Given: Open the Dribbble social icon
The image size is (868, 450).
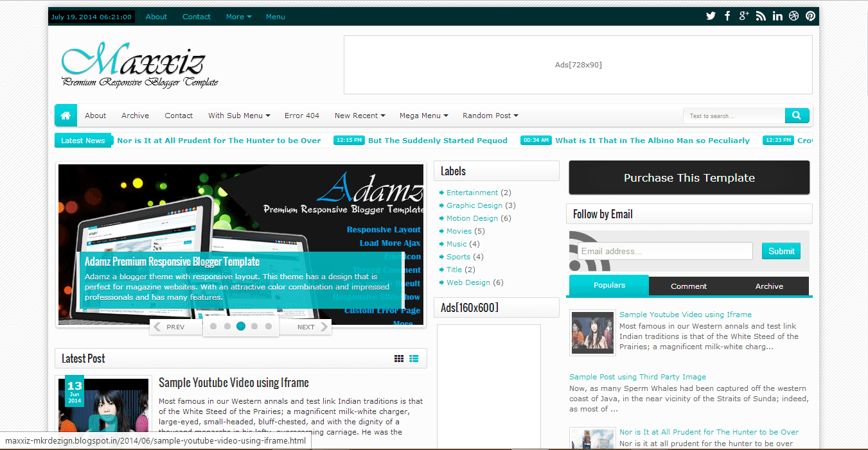Looking at the screenshot, I should pos(794,16).
